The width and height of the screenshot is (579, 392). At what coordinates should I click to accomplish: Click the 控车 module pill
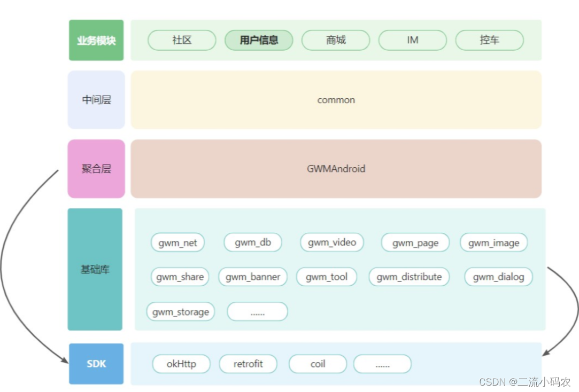[x=489, y=40]
